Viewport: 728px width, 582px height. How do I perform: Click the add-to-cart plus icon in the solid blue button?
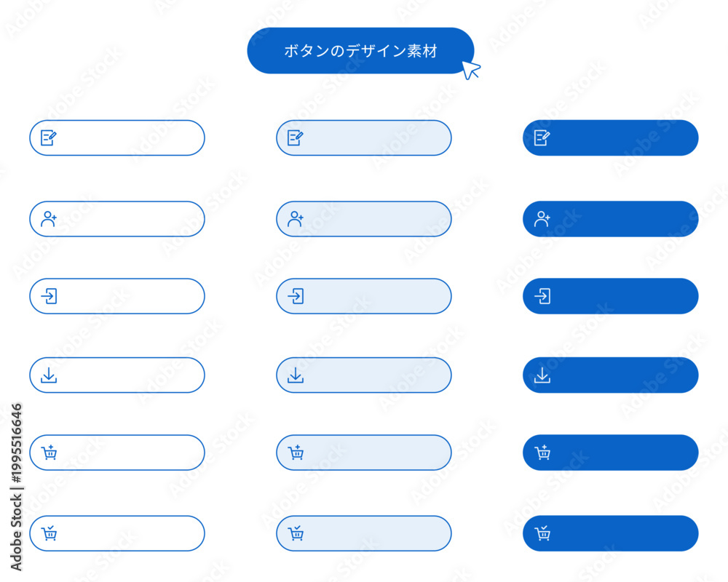tap(542, 453)
